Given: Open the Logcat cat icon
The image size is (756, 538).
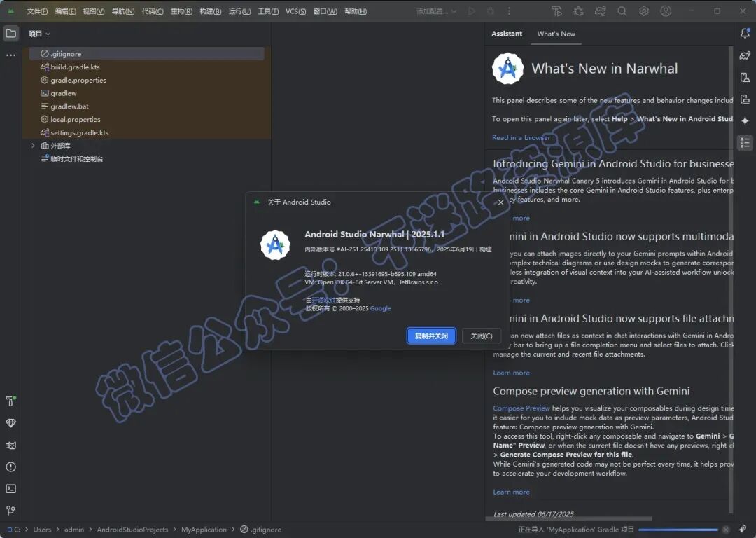Looking at the screenshot, I should (10, 446).
